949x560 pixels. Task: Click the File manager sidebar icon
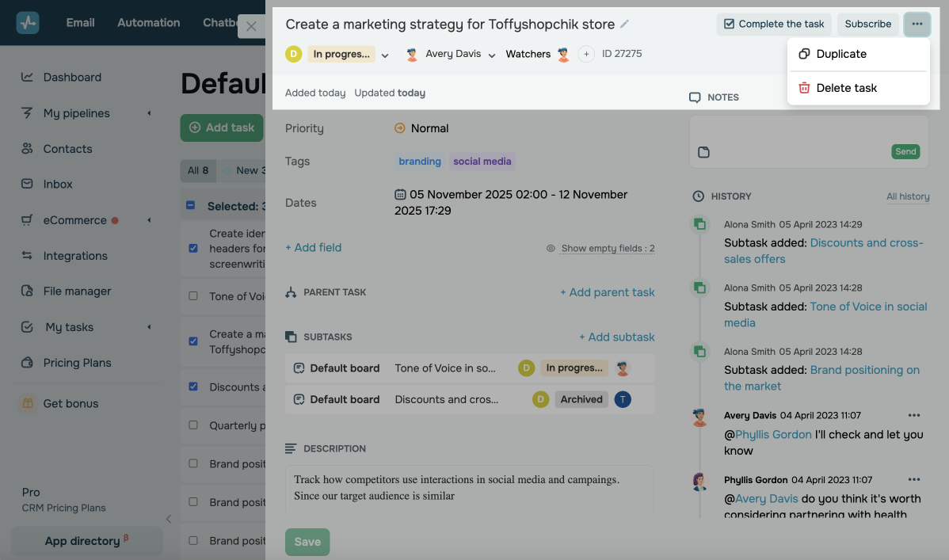[28, 291]
